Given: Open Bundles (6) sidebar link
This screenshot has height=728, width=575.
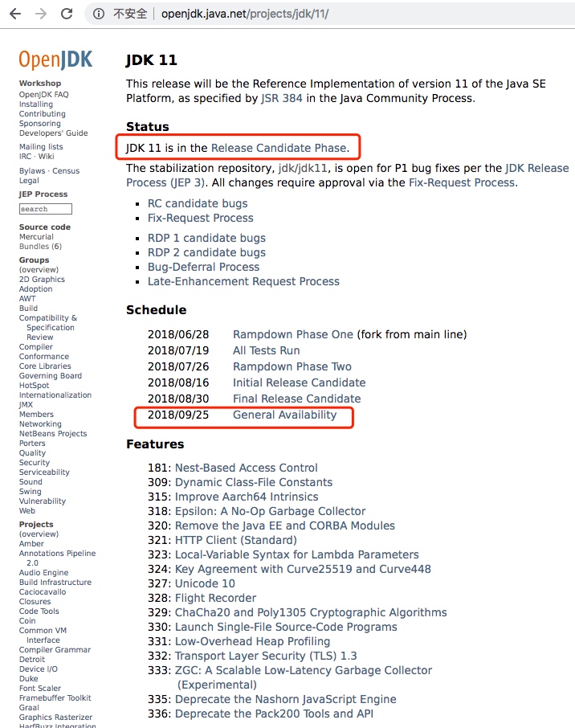Looking at the screenshot, I should [x=40, y=246].
